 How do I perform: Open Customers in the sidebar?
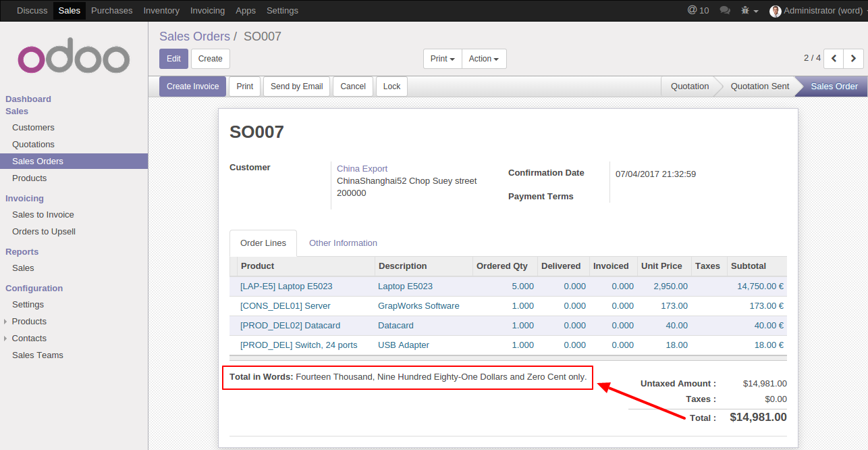tap(33, 128)
